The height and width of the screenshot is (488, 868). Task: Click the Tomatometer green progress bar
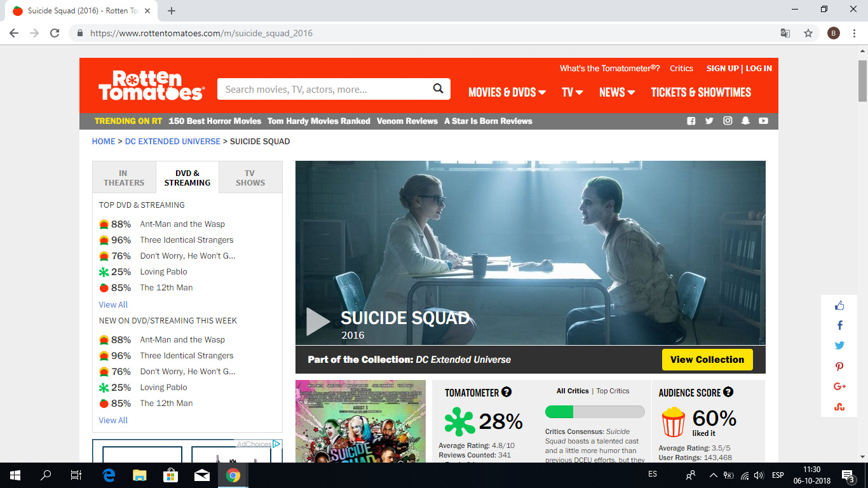(x=595, y=412)
